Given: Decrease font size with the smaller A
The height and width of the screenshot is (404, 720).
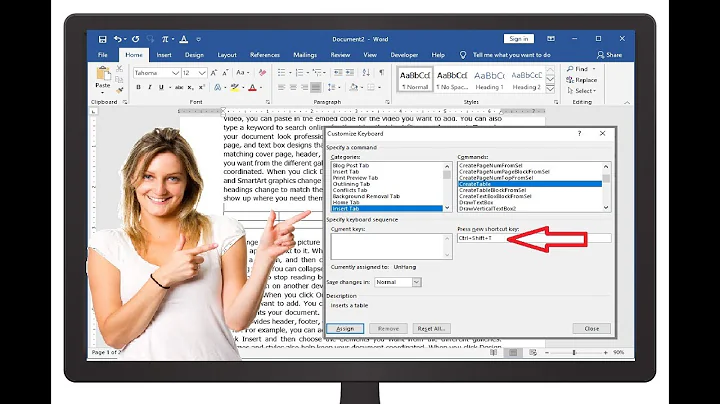Looking at the screenshot, I should coord(225,73).
